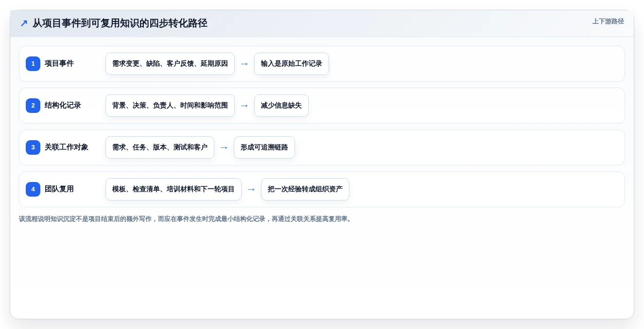Click the 项目事件 step label
Viewport: 644px width, 329px height.
click(59, 64)
